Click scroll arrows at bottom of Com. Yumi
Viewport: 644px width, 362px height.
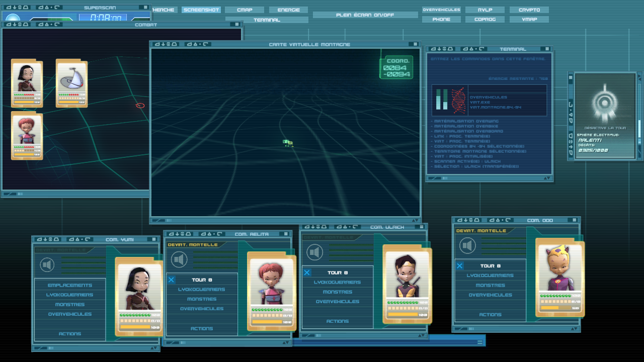154,348
